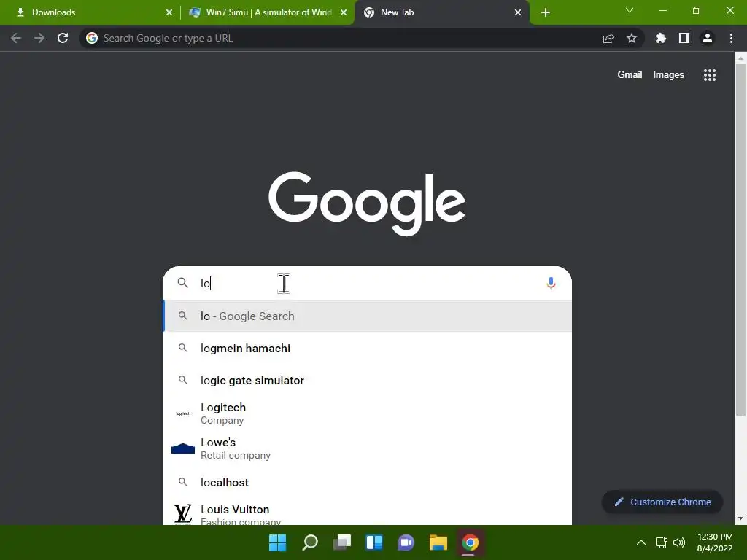The width and height of the screenshot is (747, 560).
Task: Switch to the Downloads tab
Action: [90, 12]
